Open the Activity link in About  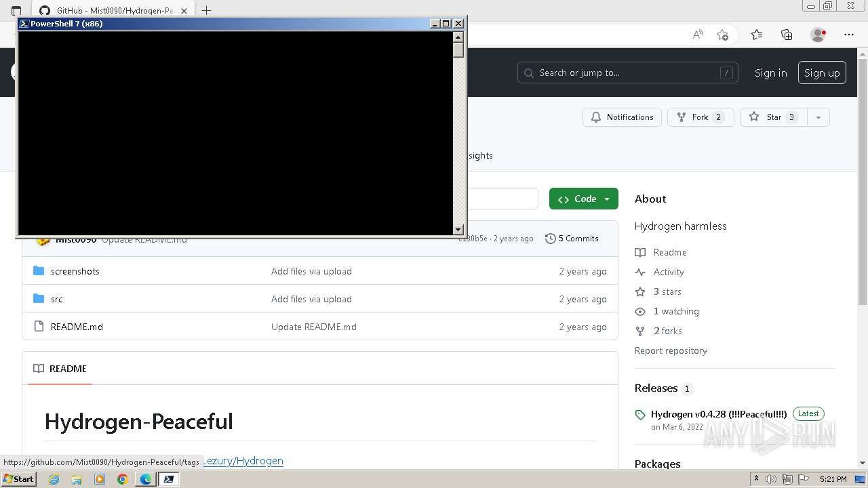(x=669, y=272)
